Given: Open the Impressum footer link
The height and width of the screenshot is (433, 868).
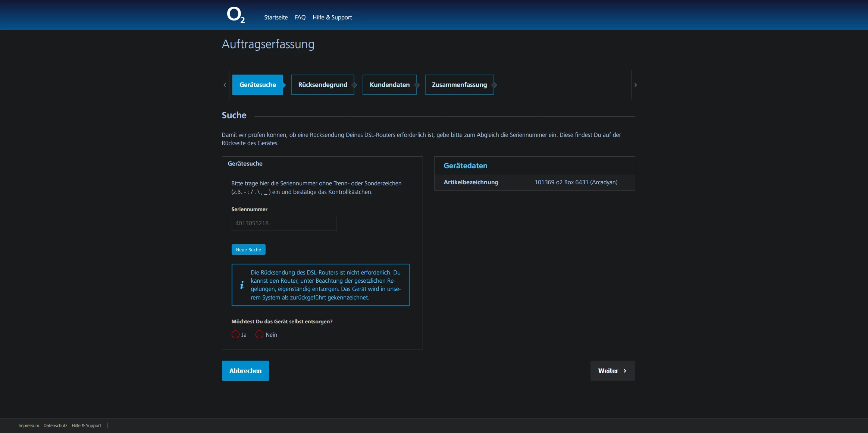Looking at the screenshot, I should click(29, 426).
